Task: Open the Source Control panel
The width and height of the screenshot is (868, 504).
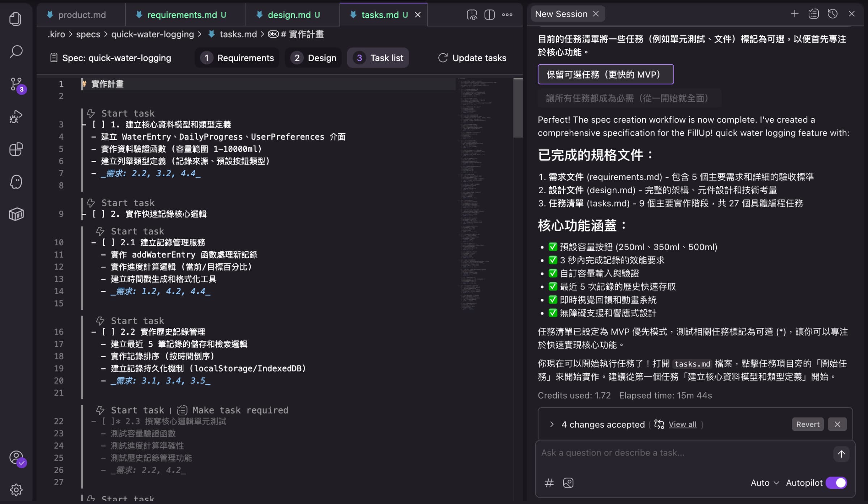Action: (x=16, y=84)
